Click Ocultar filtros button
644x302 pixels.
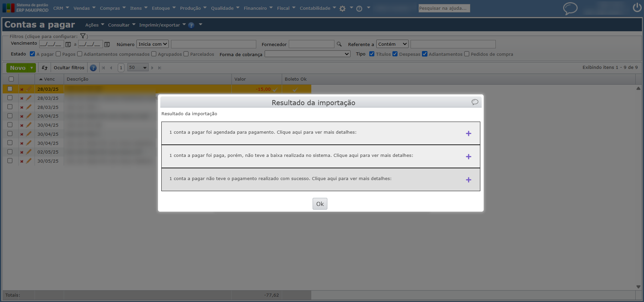[x=69, y=68]
